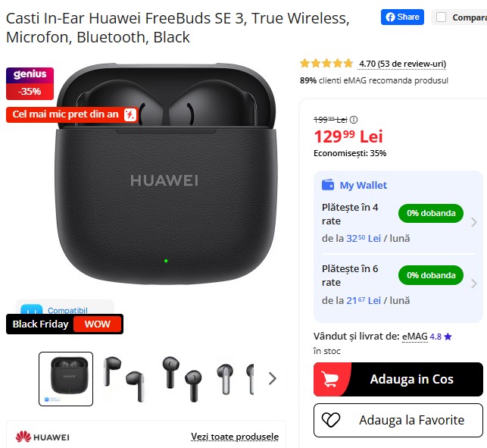The height and width of the screenshot is (448, 487).
Task: Expand the 6 rate payment option chevron
Action: tap(473, 284)
